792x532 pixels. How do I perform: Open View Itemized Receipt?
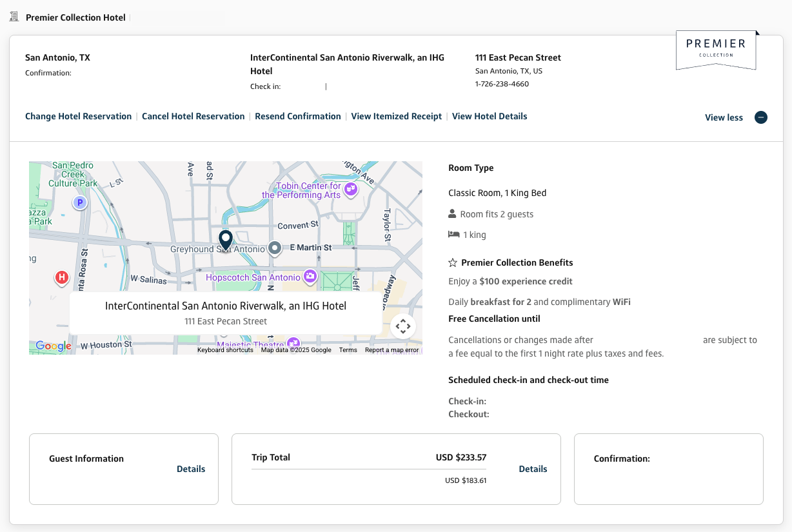tap(397, 116)
